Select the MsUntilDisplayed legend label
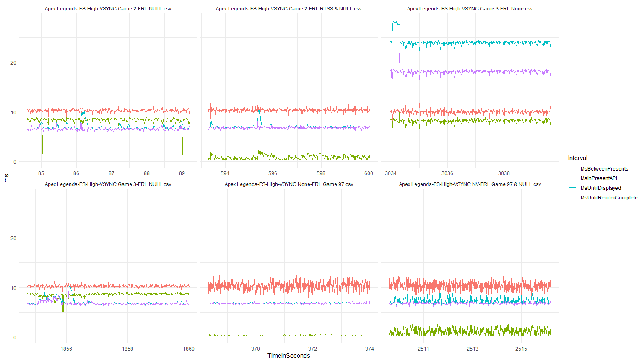The image size is (644, 362). coord(600,188)
